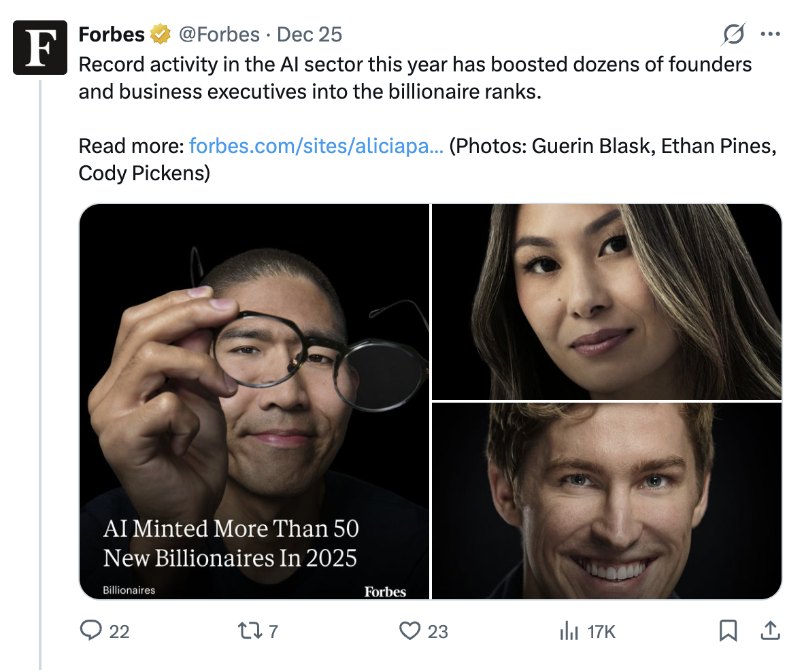Image resolution: width=804 pixels, height=672 pixels.
Task: Open Grok by clicking its icon
Action: [733, 34]
